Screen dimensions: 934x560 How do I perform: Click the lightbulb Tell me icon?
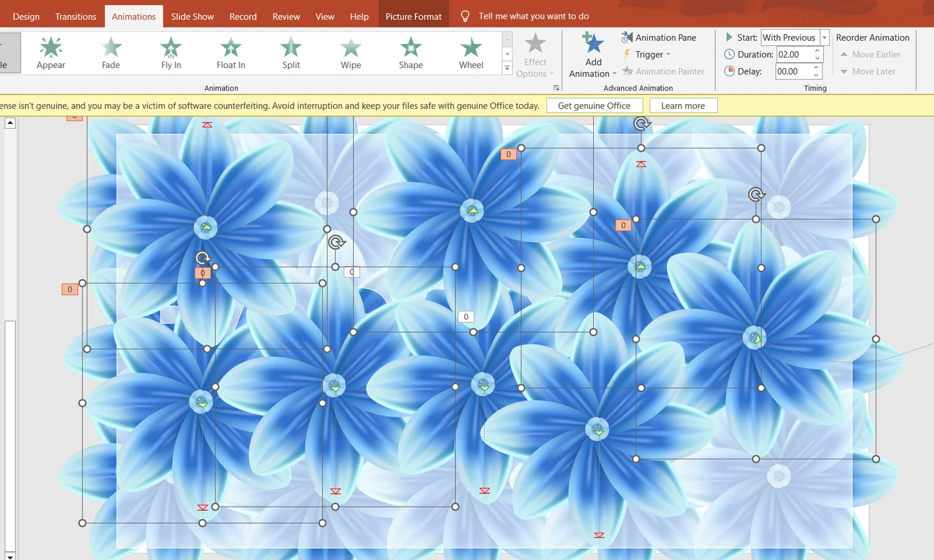pyautogui.click(x=465, y=16)
